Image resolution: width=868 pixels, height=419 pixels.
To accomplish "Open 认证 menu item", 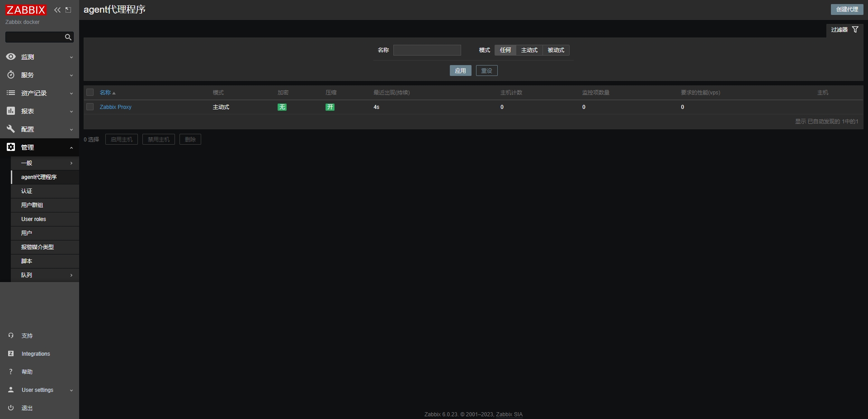I will coord(45,191).
